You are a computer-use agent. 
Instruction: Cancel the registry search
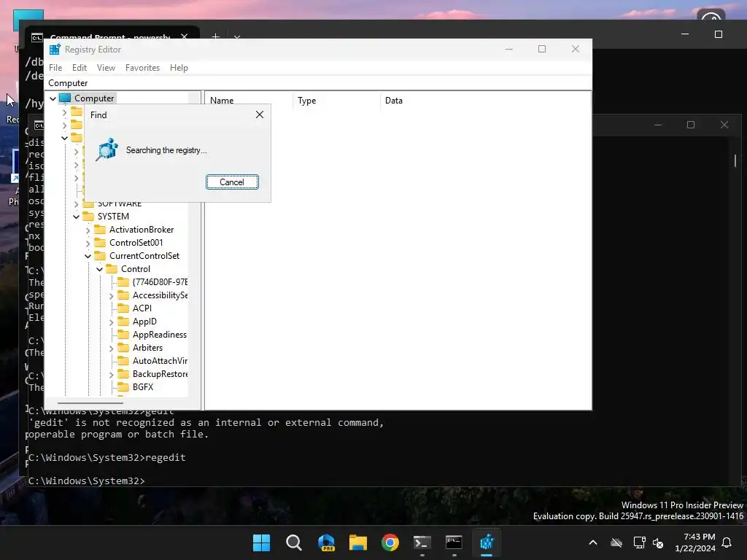coord(232,182)
